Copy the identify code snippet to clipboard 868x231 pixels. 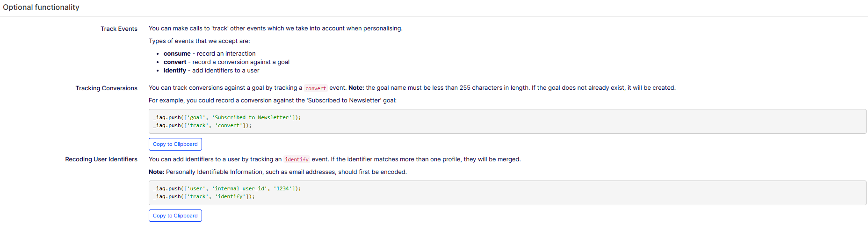175,216
